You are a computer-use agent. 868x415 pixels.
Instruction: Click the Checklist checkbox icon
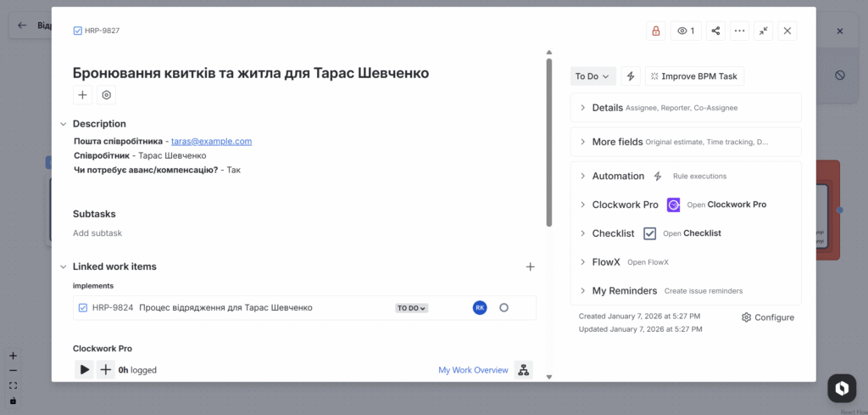(x=650, y=233)
